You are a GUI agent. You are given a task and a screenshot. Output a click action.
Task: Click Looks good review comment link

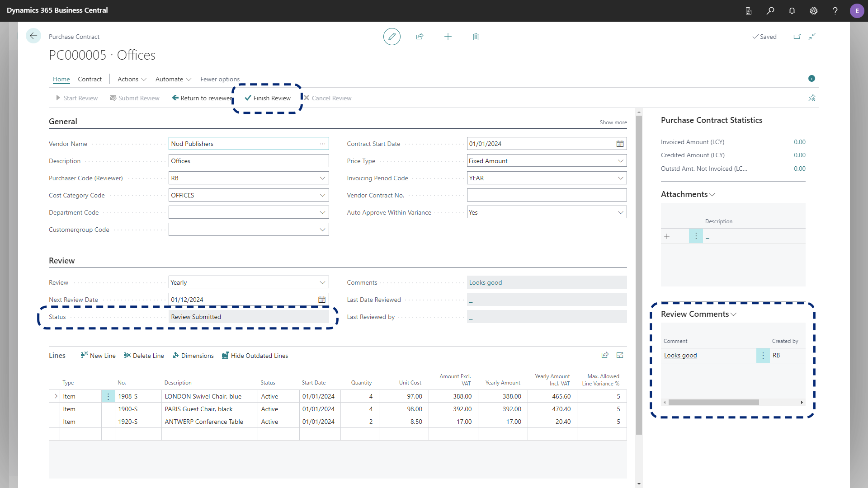680,355
